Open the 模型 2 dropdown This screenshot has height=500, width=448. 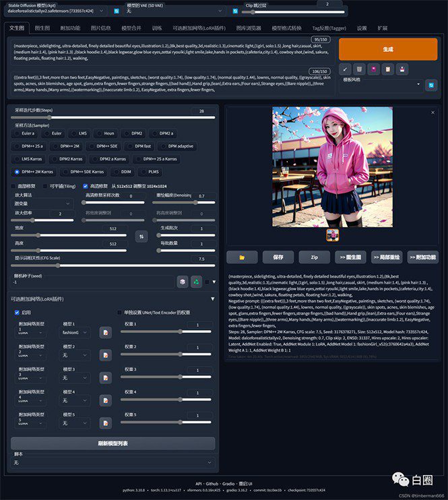75,354
